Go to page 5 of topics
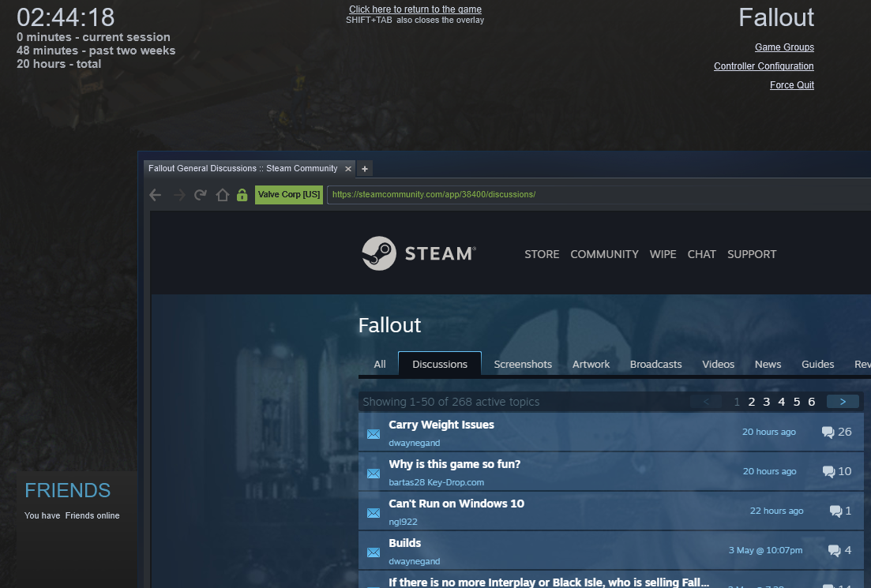The width and height of the screenshot is (871, 588). click(797, 402)
